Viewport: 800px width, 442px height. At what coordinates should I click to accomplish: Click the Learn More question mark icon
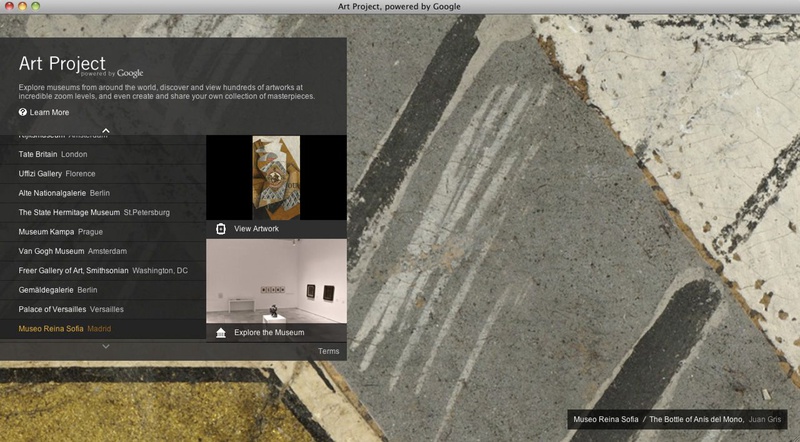[x=22, y=112]
